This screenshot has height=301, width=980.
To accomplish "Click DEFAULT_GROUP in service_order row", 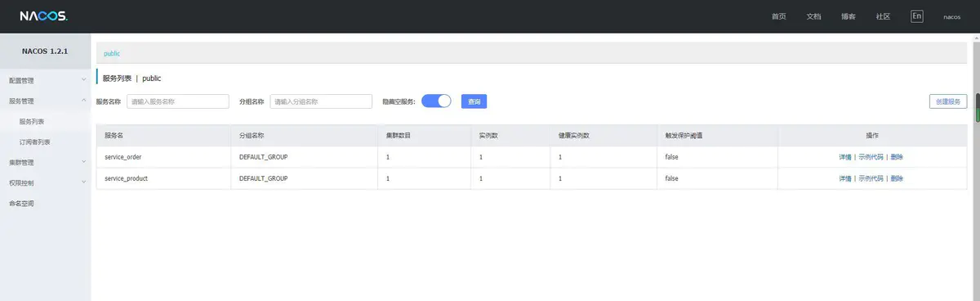I will pyautogui.click(x=263, y=156).
